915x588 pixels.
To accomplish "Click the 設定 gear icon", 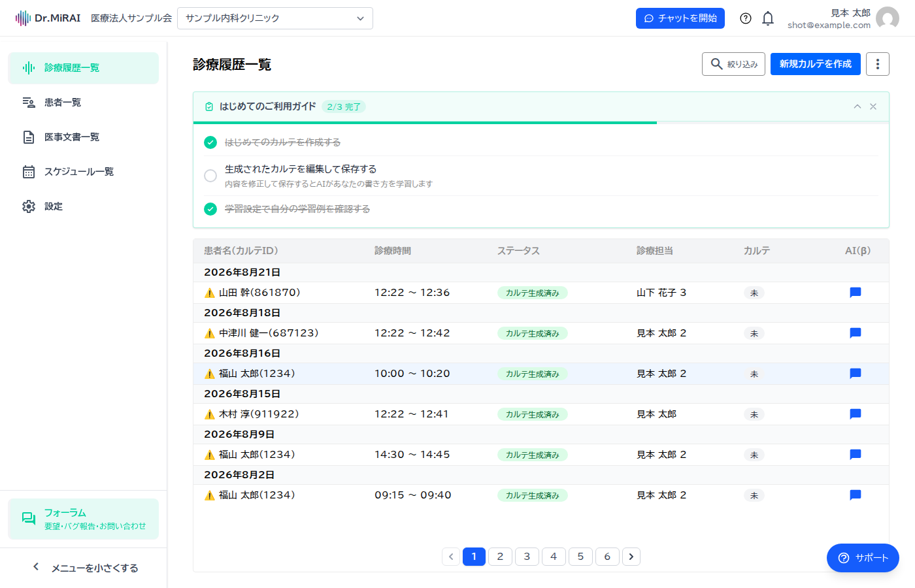I will 29,206.
